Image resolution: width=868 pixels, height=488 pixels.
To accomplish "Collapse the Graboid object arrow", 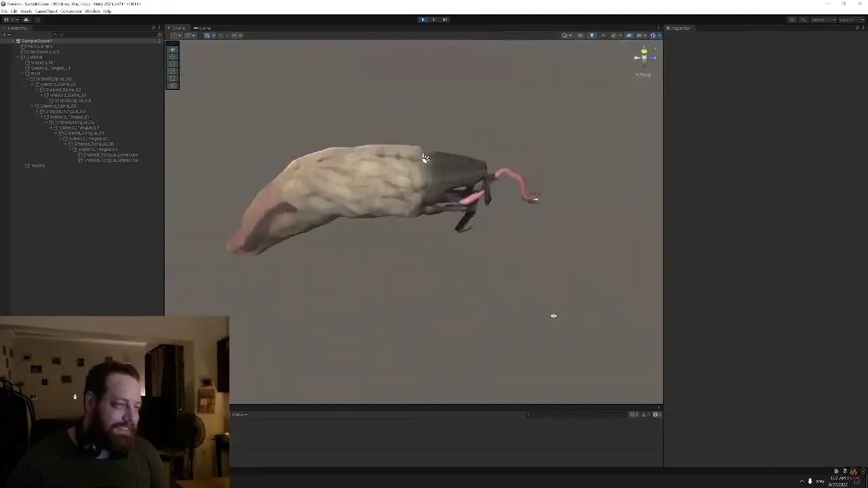I will [18, 57].
